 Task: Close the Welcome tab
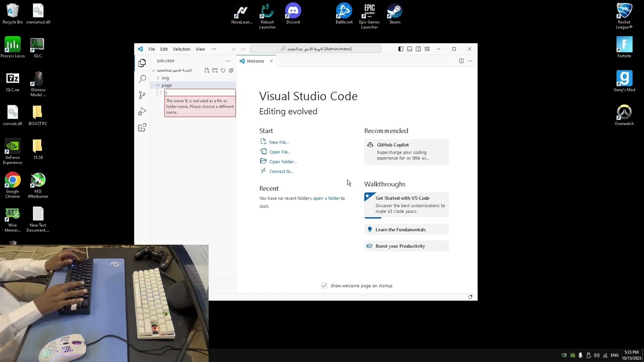click(x=271, y=61)
